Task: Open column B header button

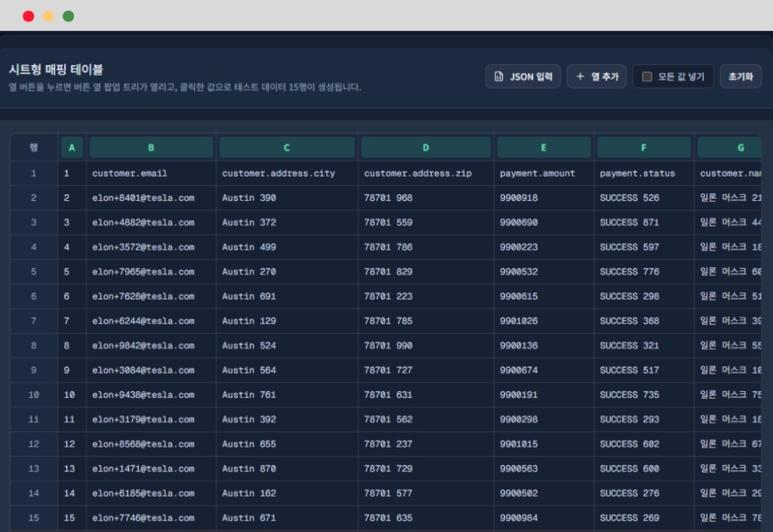Action: 151,147
